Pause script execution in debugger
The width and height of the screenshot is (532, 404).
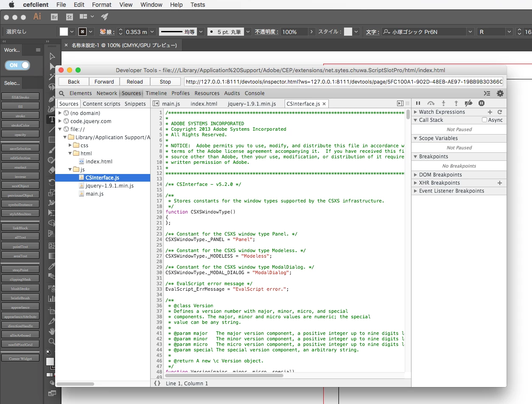tap(418, 103)
